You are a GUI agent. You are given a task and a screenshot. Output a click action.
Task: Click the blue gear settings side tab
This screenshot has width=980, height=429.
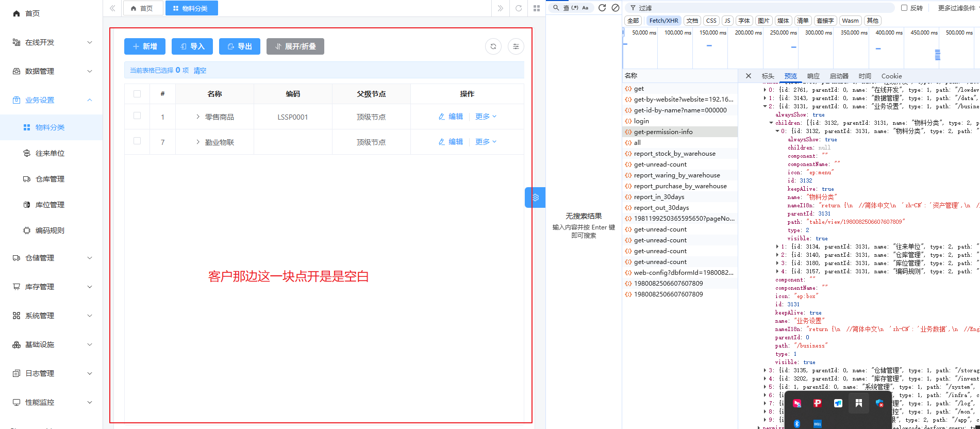point(535,197)
